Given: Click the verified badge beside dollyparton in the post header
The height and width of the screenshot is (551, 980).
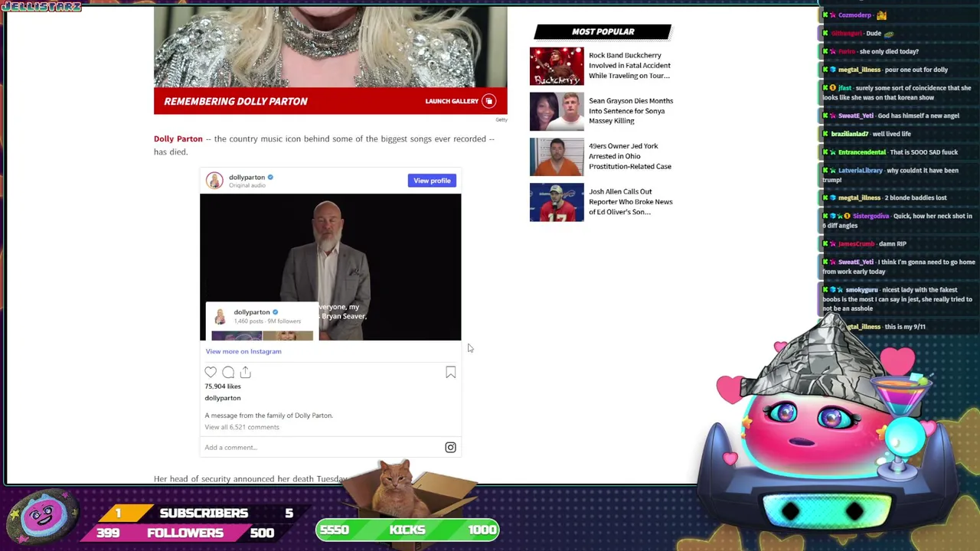Looking at the screenshot, I should [x=270, y=177].
